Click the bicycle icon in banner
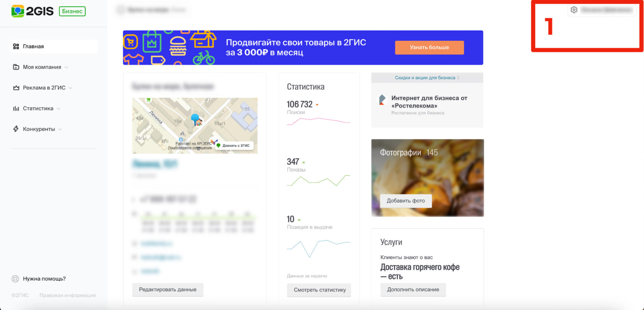The width and height of the screenshot is (644, 310). (x=204, y=58)
